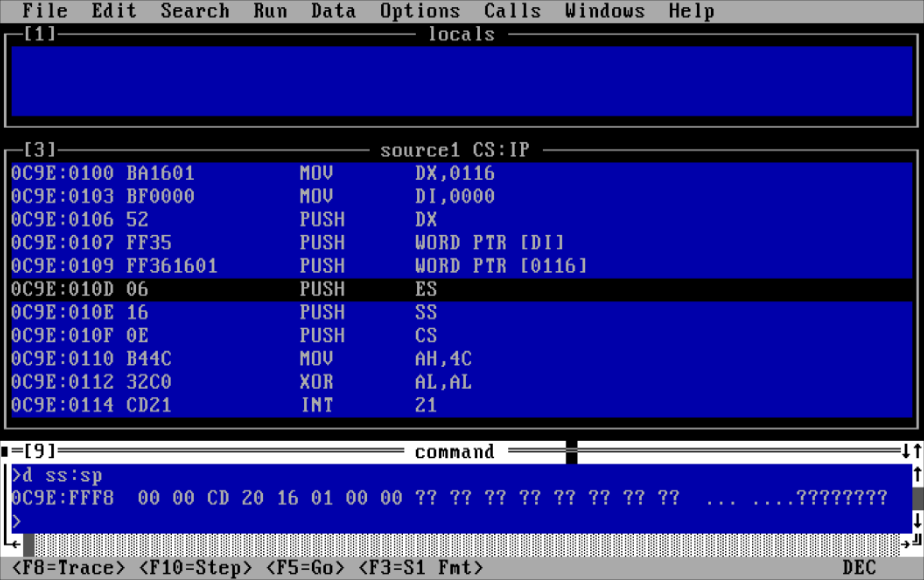This screenshot has width=924, height=580.
Task: Maximize the command window with the up arrow
Action: [x=917, y=451]
